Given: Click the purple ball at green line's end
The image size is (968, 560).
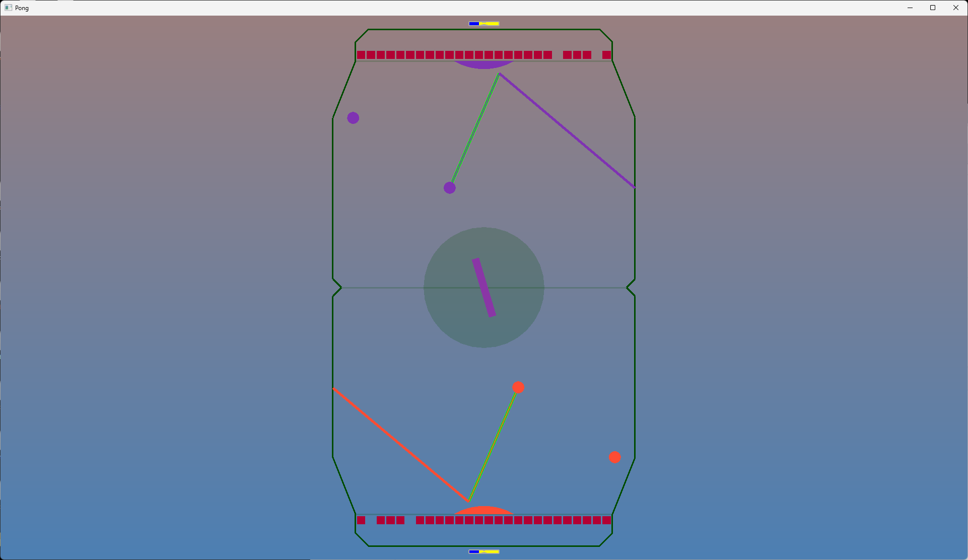Looking at the screenshot, I should tap(450, 188).
